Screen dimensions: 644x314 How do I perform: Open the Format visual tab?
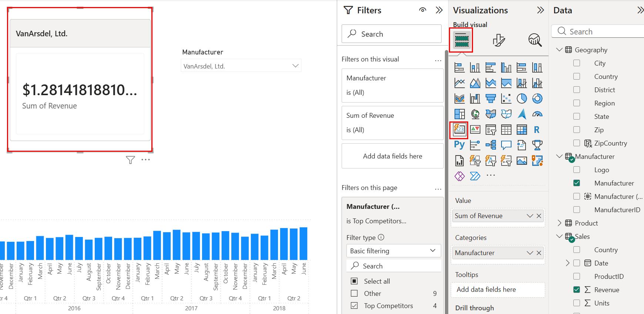[x=499, y=40]
